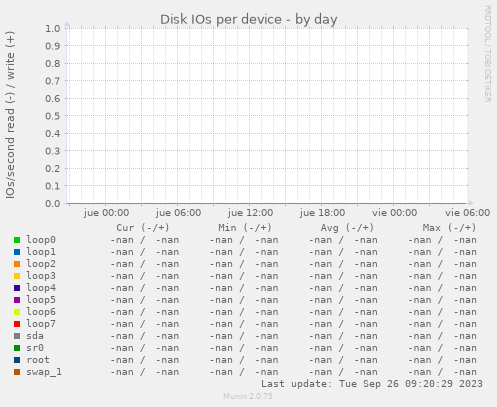Screen dimensions: 497x407
Task: Click the 0.8 y-axis value
Action: click(53, 63)
